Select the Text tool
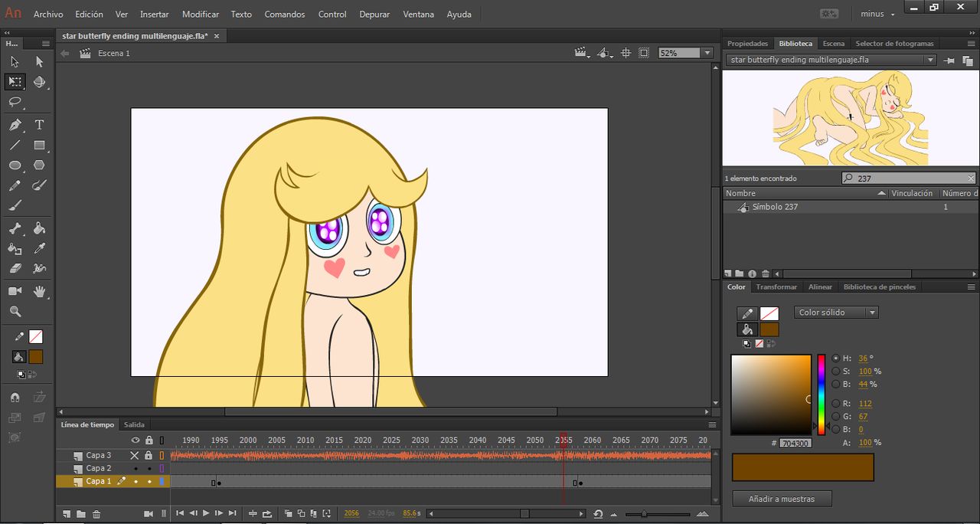 pos(39,125)
